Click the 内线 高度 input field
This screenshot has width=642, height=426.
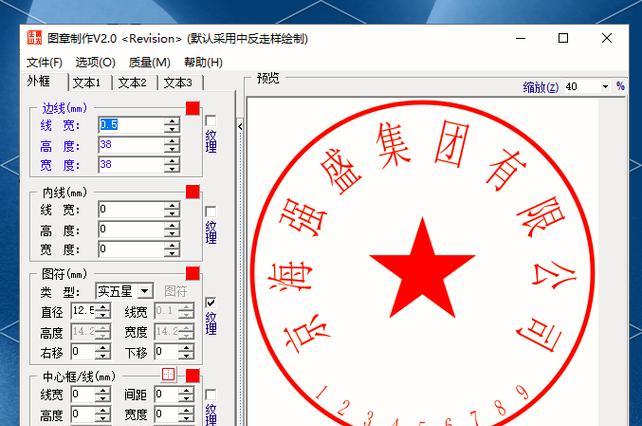click(131, 229)
